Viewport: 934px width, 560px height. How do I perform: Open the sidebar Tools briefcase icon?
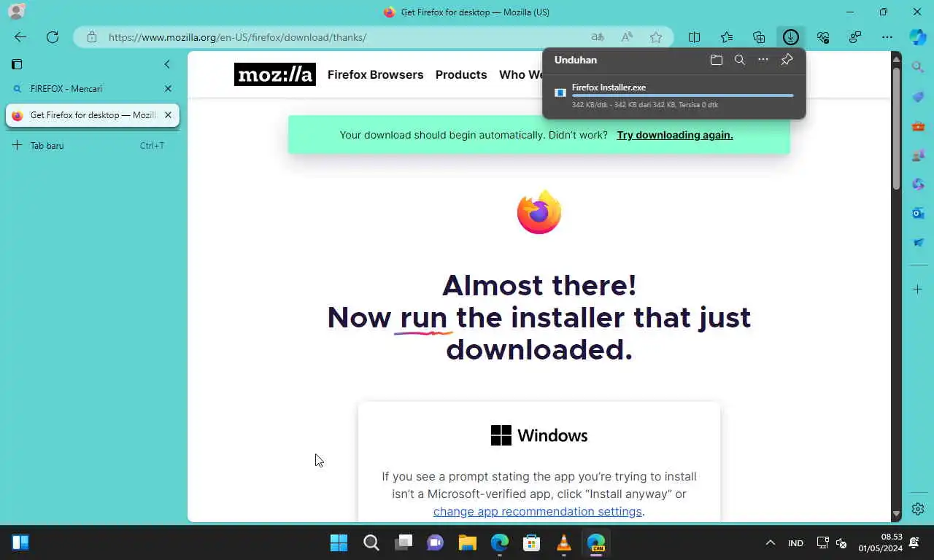pyautogui.click(x=918, y=125)
